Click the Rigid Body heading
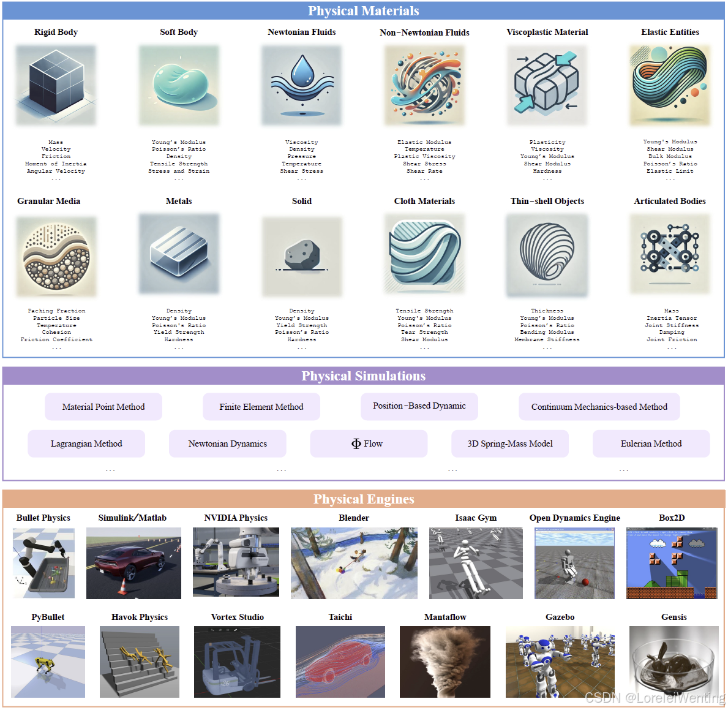The image size is (728, 710). (56, 32)
